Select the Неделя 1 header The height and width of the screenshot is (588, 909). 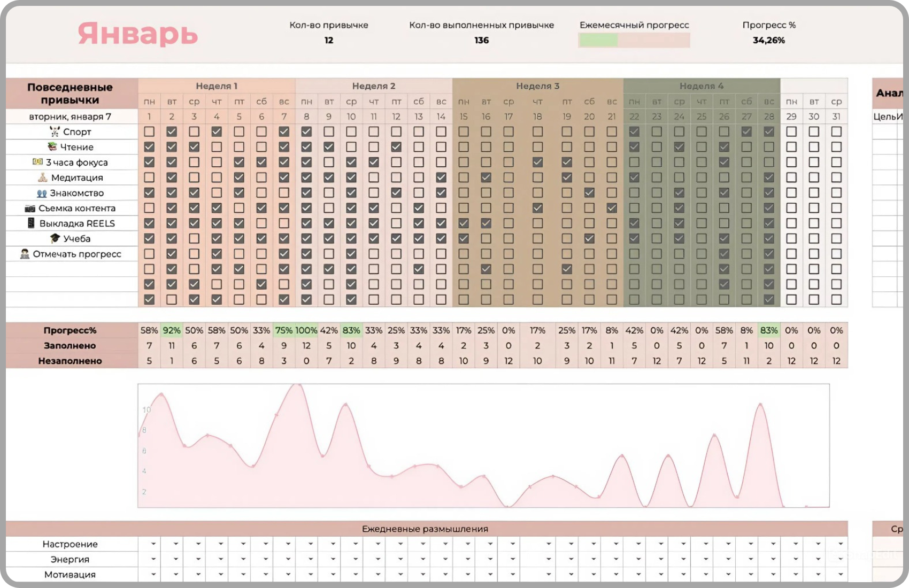tap(217, 86)
